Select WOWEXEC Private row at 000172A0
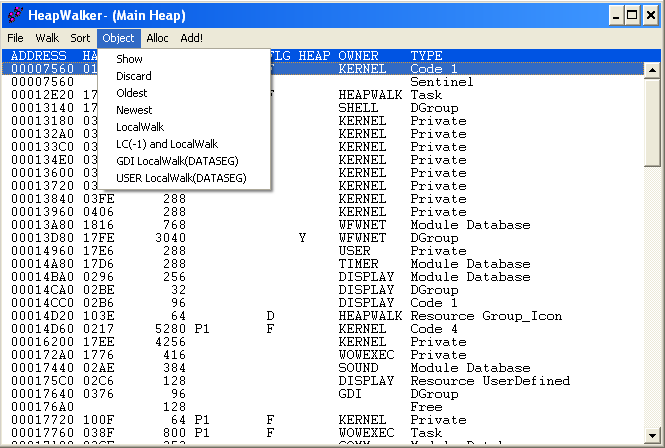Viewport: 665px width, 448px height. click(x=323, y=355)
